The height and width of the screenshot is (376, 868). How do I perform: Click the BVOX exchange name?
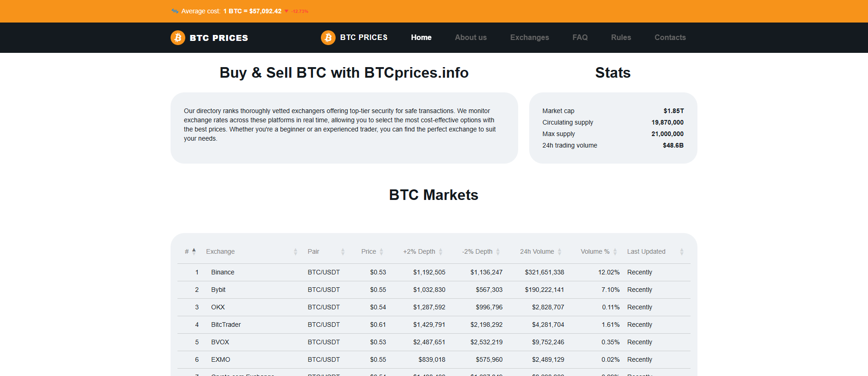pos(220,342)
